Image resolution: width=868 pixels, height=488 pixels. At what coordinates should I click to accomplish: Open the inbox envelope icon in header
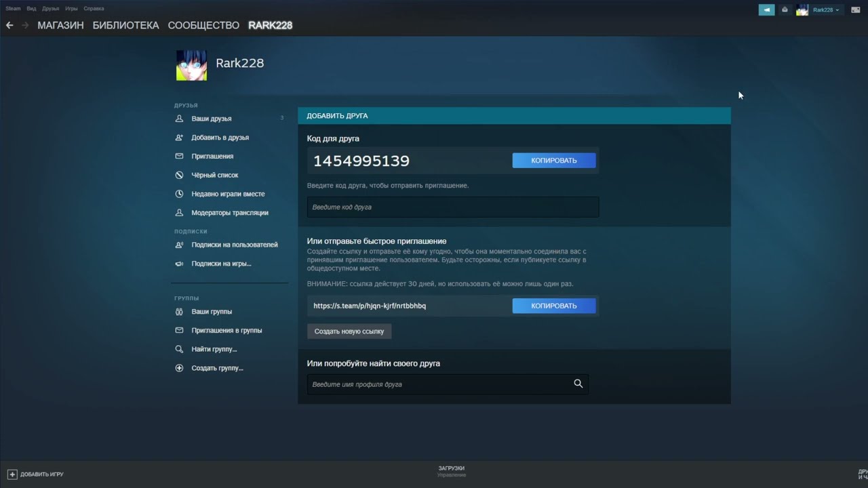785,9
